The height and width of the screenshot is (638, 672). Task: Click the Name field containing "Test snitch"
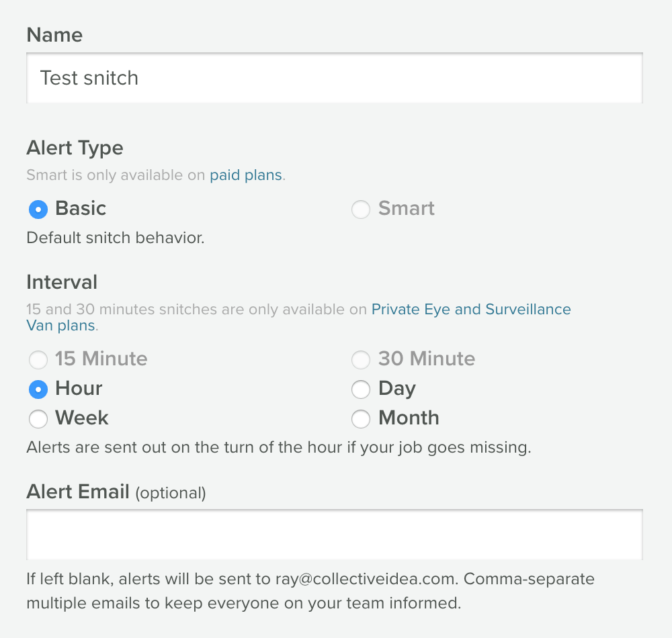click(334, 78)
